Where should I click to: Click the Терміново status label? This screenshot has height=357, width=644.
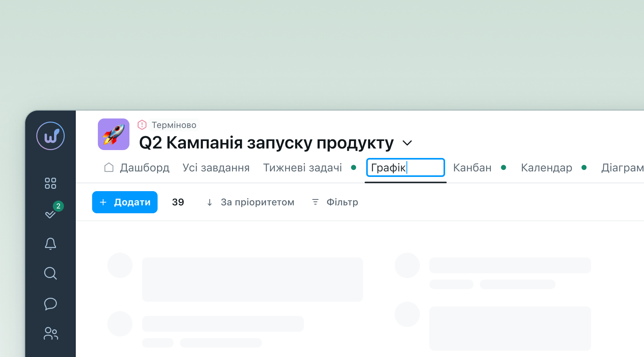click(x=174, y=125)
